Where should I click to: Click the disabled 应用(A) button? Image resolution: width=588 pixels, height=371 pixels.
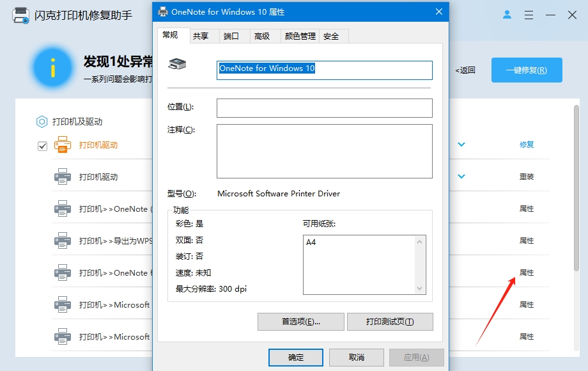(417, 358)
